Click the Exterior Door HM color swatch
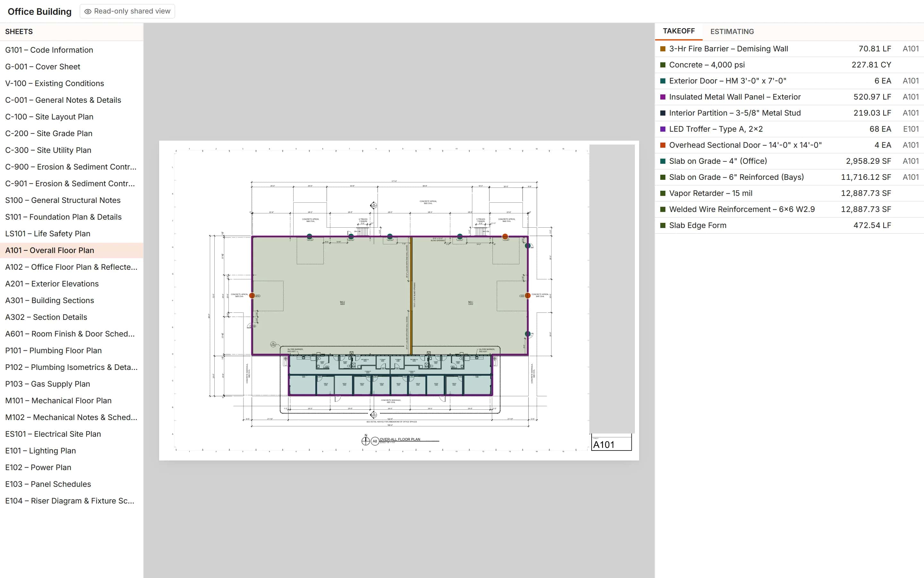 pyautogui.click(x=663, y=81)
